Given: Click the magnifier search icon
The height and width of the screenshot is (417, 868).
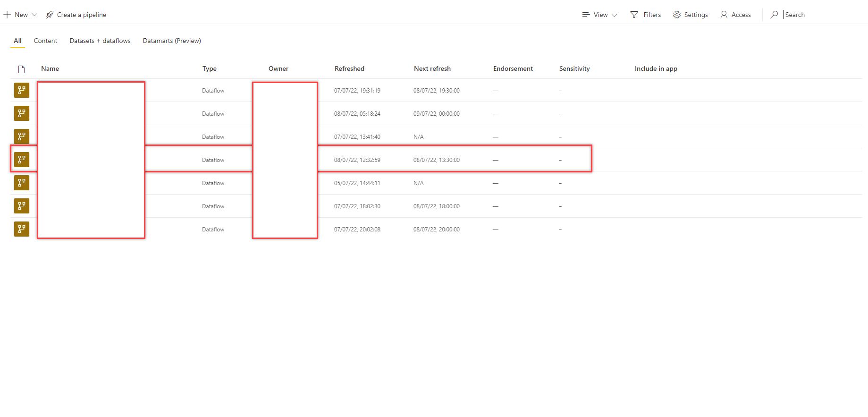Looking at the screenshot, I should [774, 15].
